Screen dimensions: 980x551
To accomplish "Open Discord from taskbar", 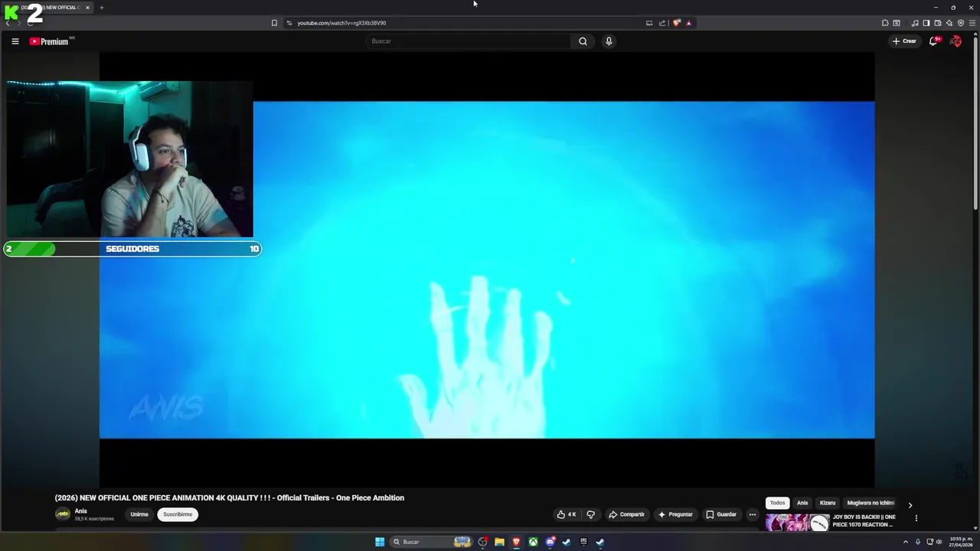I will [550, 542].
